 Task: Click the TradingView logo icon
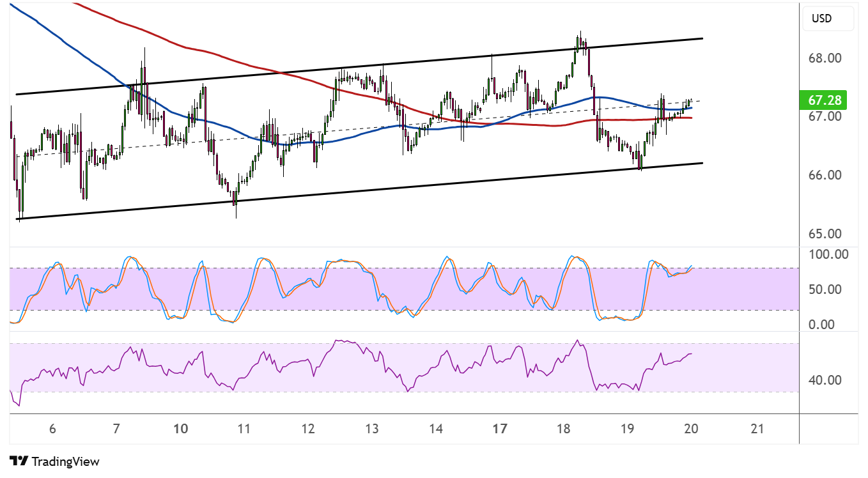click(19, 461)
